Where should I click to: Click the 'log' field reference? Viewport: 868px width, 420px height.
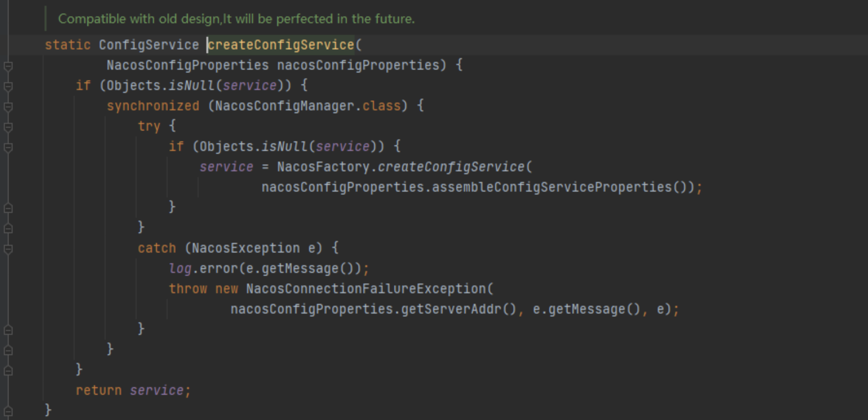tap(180, 269)
